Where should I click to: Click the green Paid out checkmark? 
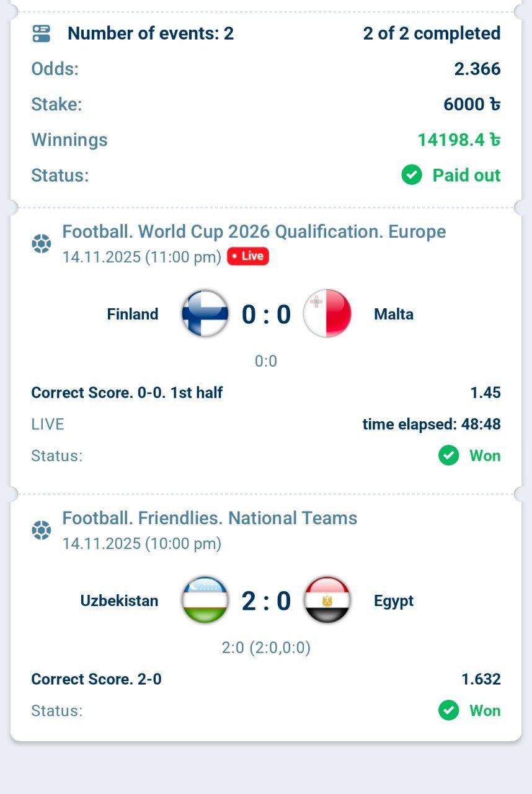(412, 176)
